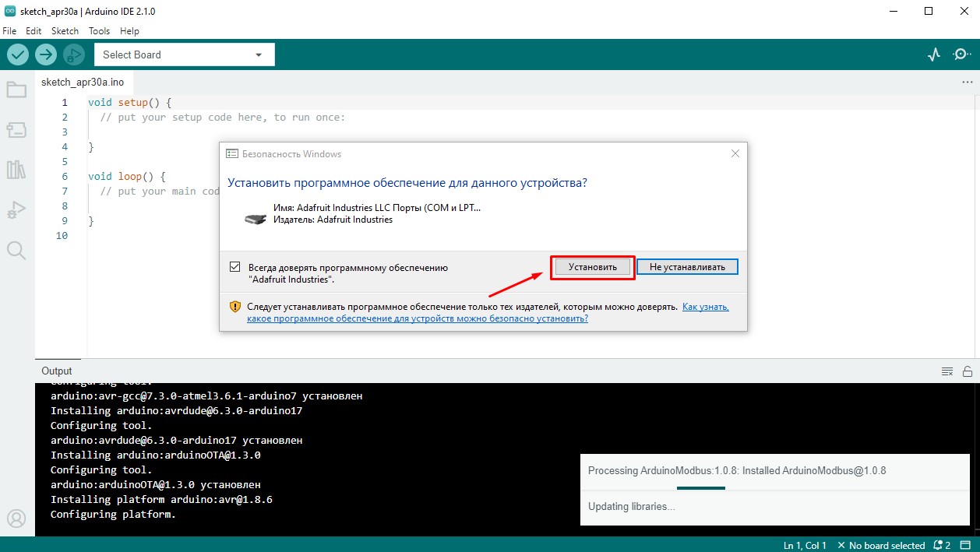Click the Установить button
This screenshot has width=980, height=552.
coord(593,266)
